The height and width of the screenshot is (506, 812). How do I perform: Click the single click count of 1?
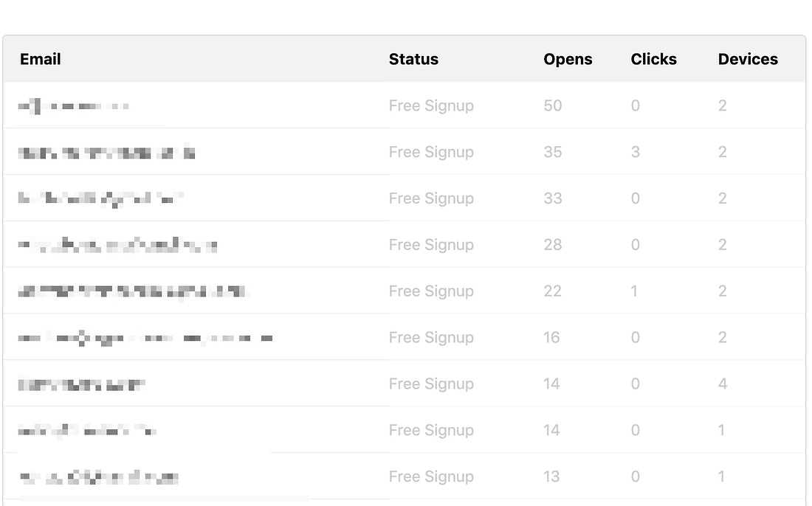(634, 291)
